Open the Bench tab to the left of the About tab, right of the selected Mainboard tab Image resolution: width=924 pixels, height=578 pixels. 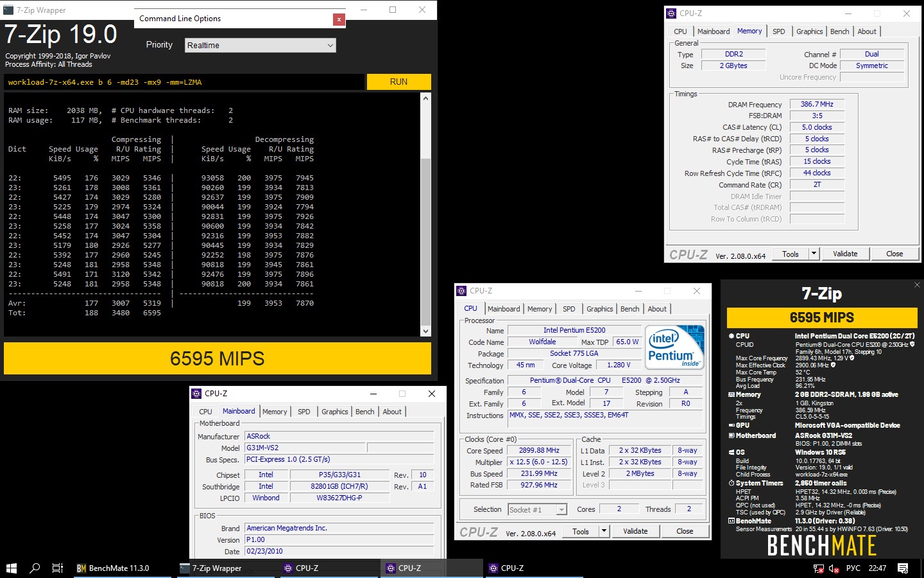[364, 412]
